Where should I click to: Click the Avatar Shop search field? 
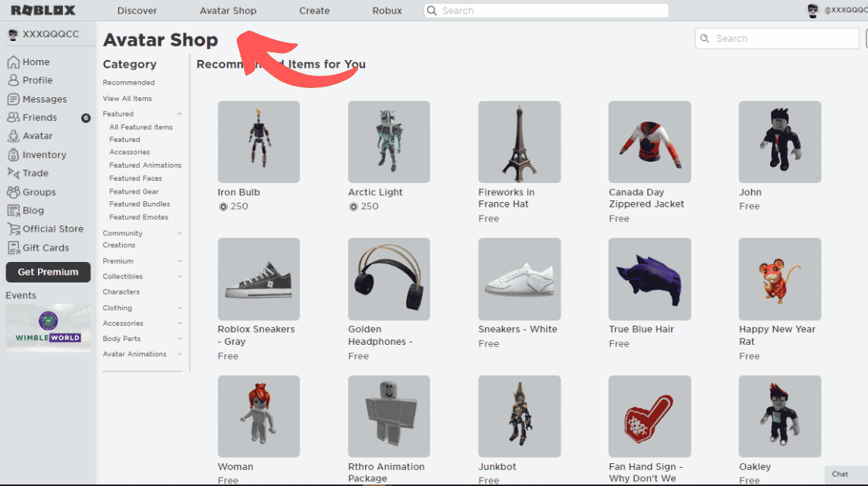[x=777, y=38]
